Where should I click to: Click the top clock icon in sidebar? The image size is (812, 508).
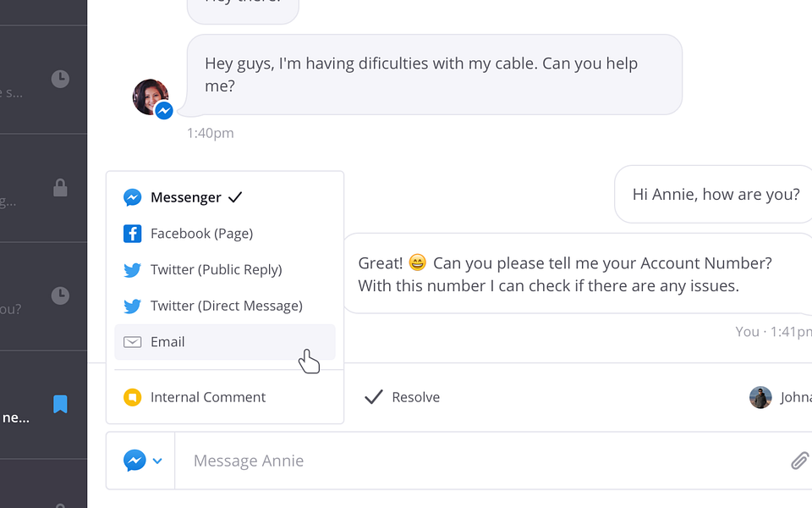60,79
